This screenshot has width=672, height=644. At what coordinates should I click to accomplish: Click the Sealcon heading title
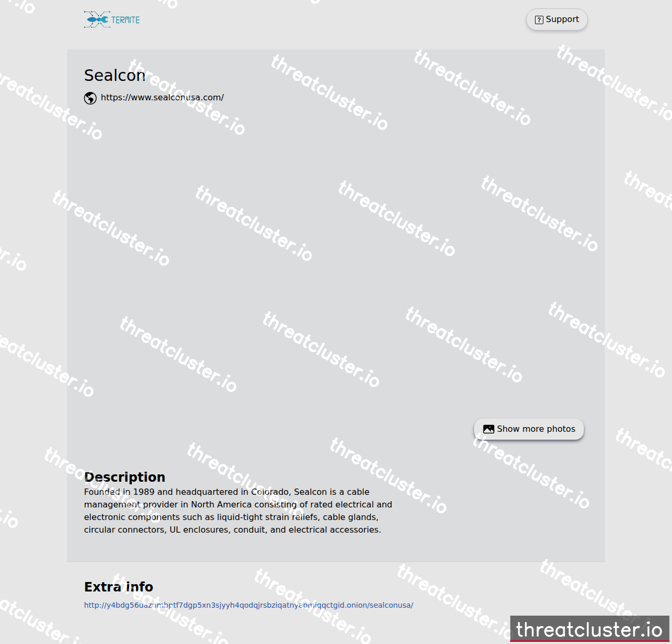tap(115, 76)
